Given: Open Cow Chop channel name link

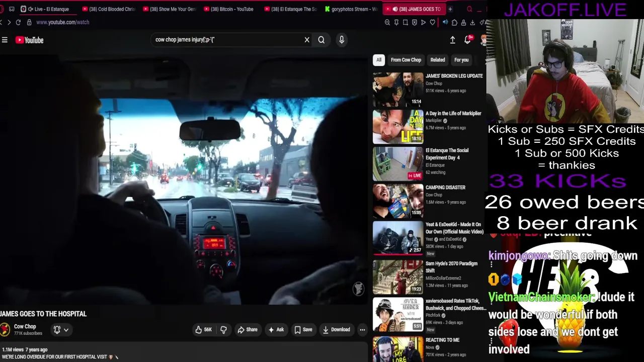Looking at the screenshot, I should [x=25, y=326].
